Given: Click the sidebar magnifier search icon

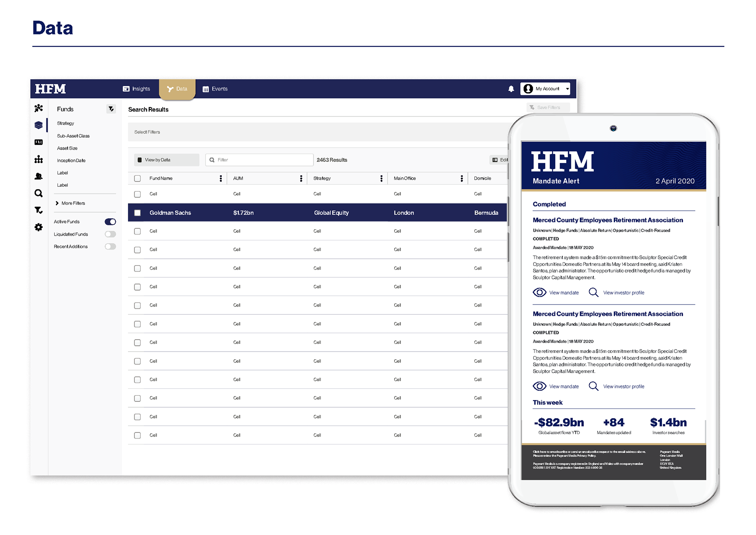Looking at the screenshot, I should pos(39,193).
